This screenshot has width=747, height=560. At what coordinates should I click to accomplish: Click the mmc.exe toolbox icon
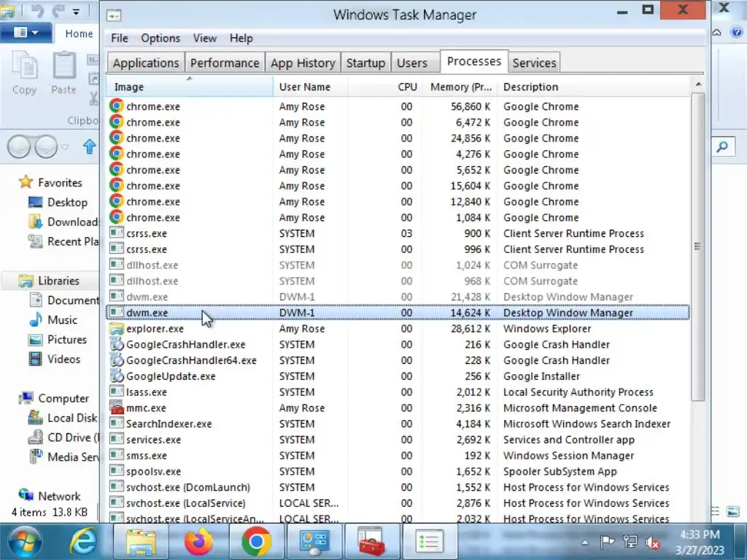coord(116,408)
